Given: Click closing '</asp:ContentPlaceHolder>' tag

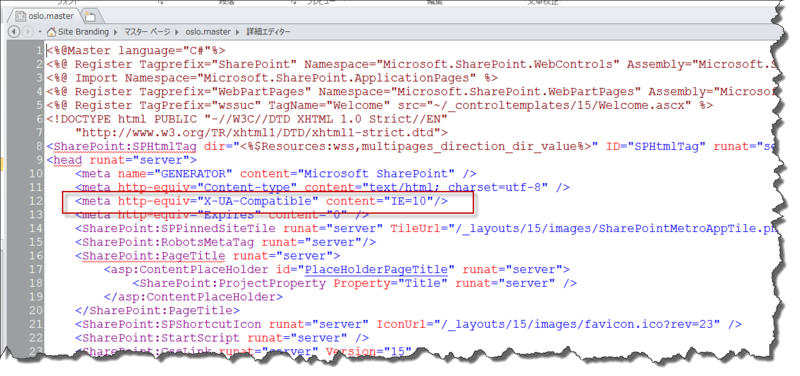Looking at the screenshot, I should pos(193,296).
